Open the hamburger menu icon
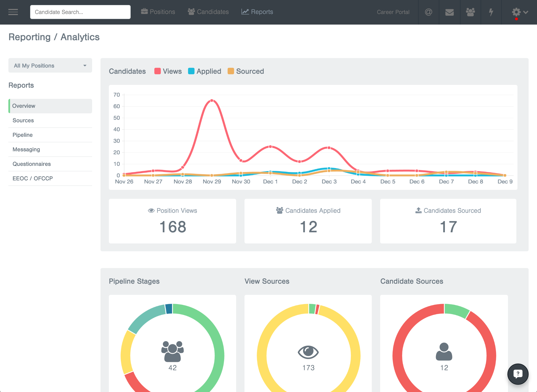 tap(13, 12)
